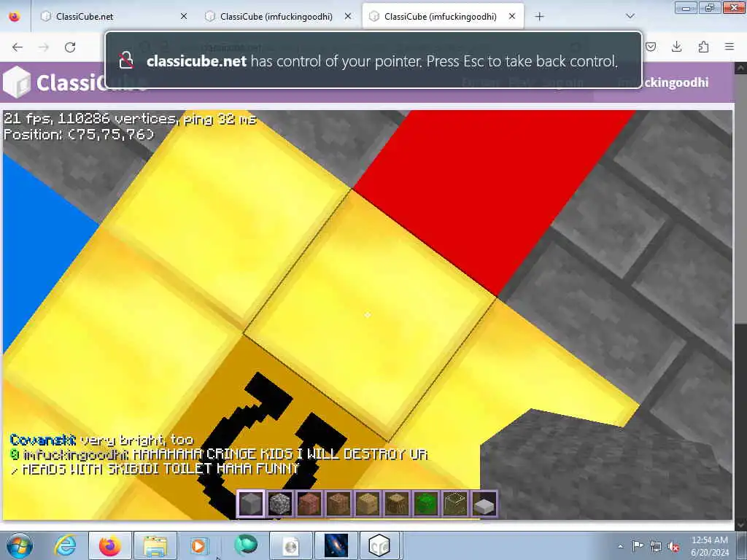The image size is (747, 560).
Task: Switch to the middle ClassiCube (imfuckingoodhi) tab
Action: click(x=277, y=17)
